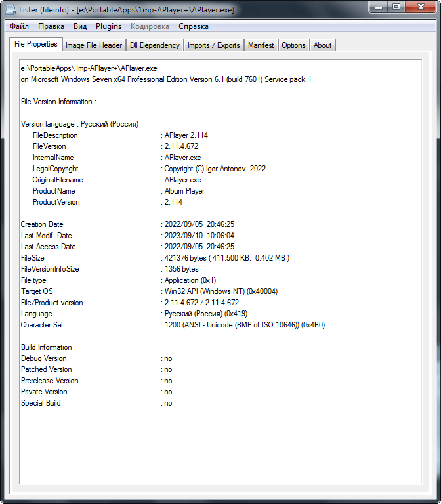441x504 pixels.
Task: Click the FileVersionInfoSize value 1356 bytes
Action: point(182,269)
